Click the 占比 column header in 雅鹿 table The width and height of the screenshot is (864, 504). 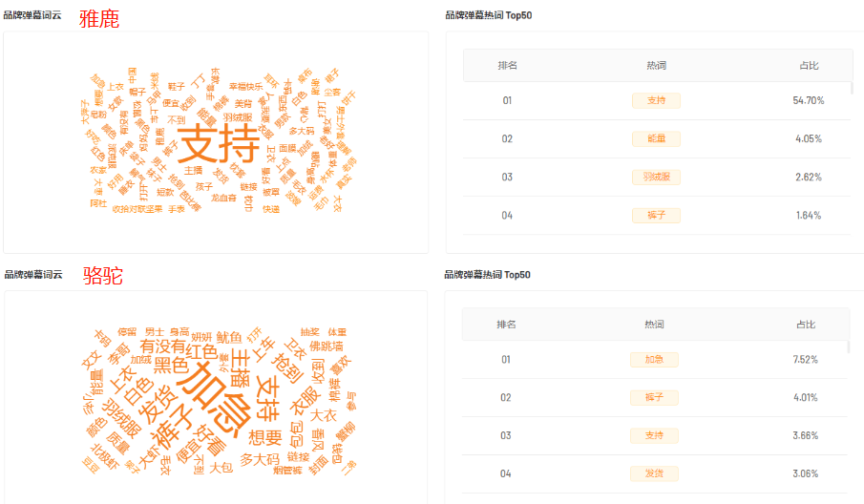809,66
